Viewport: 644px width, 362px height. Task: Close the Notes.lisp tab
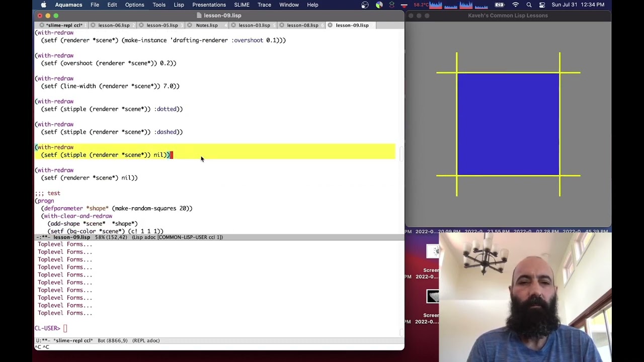point(190,25)
